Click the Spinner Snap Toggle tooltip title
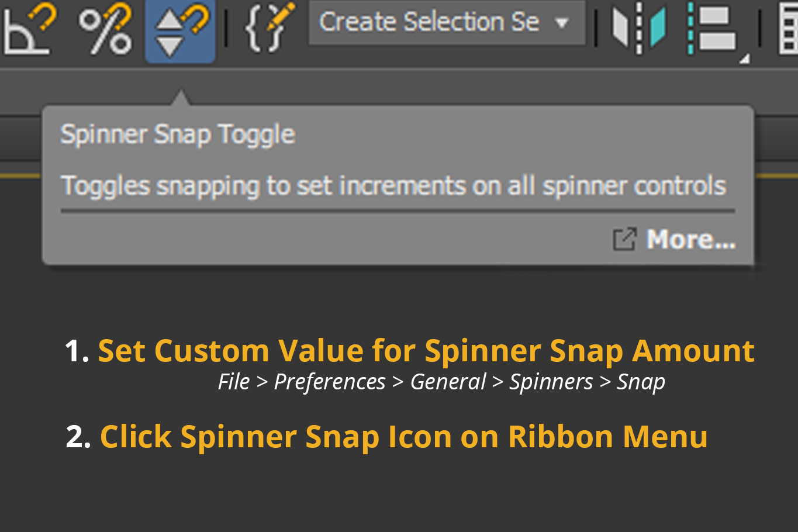 click(178, 135)
